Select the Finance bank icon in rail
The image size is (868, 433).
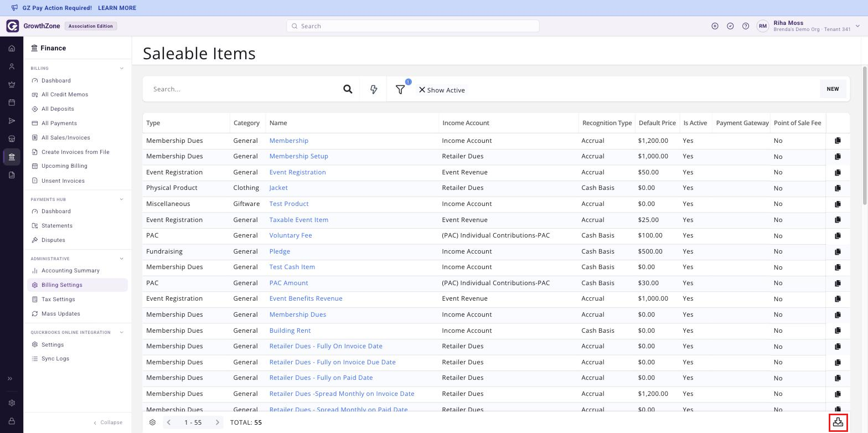[x=12, y=157]
